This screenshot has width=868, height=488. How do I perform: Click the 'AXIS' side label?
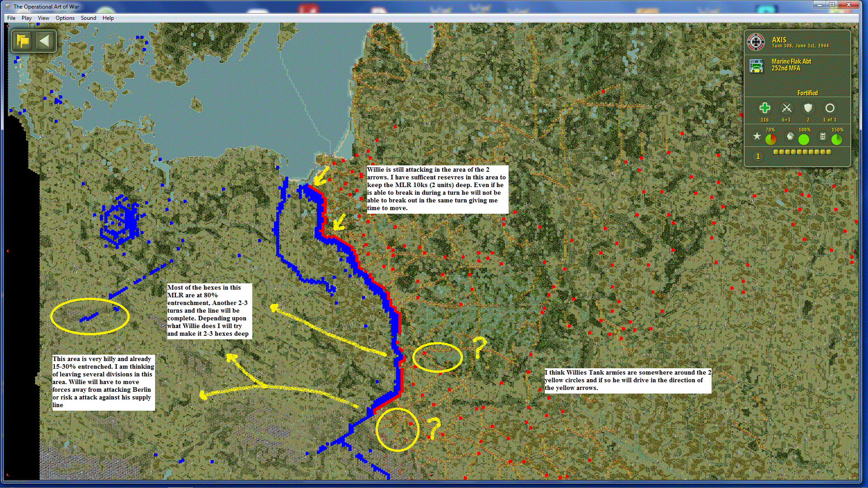(779, 40)
